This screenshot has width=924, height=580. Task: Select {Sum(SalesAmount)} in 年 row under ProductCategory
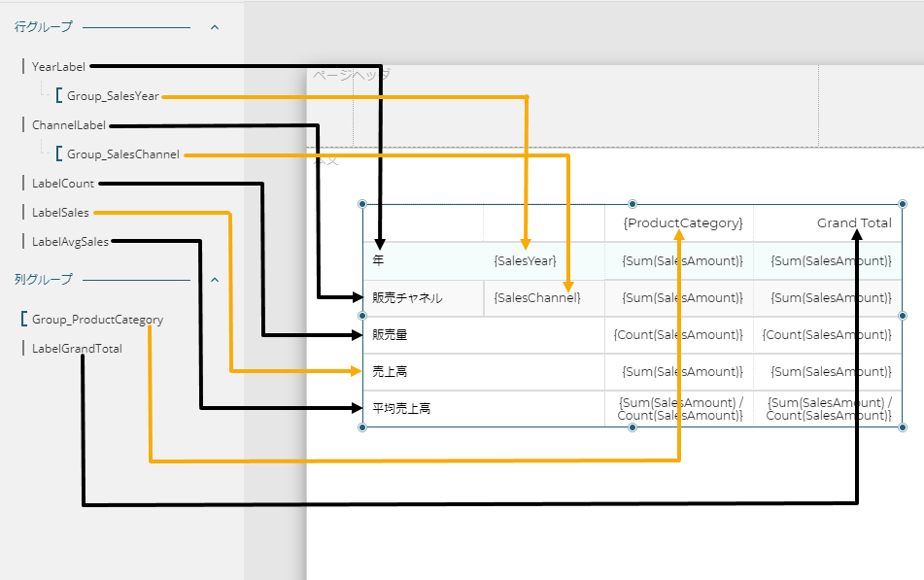679,260
